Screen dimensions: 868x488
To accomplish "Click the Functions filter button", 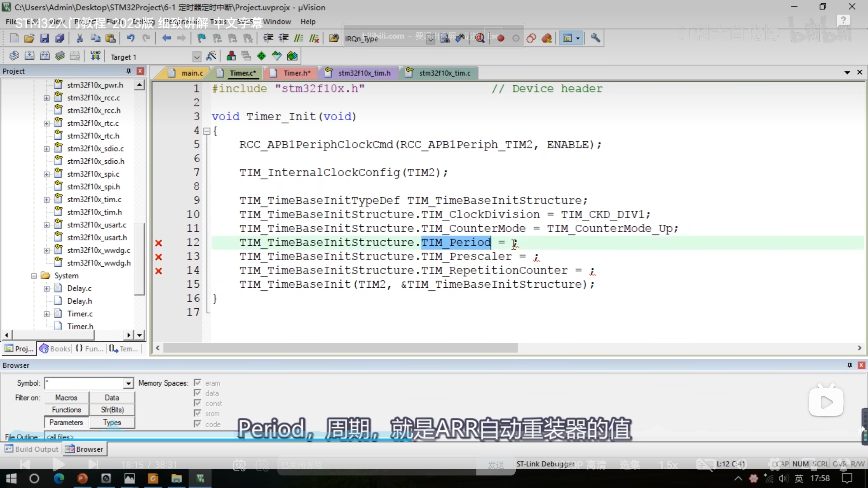I will point(66,410).
